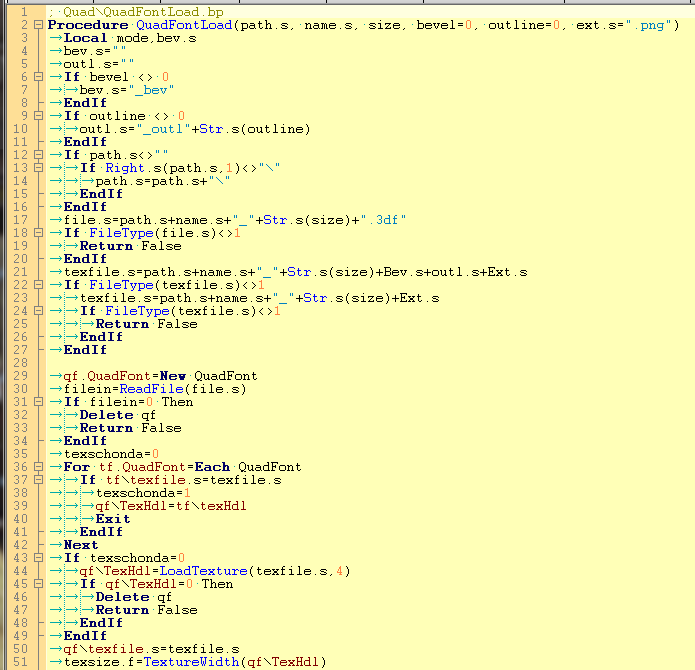Click the 'EndIf' on line 27
695x670 pixels.
pyautogui.click(x=85, y=350)
